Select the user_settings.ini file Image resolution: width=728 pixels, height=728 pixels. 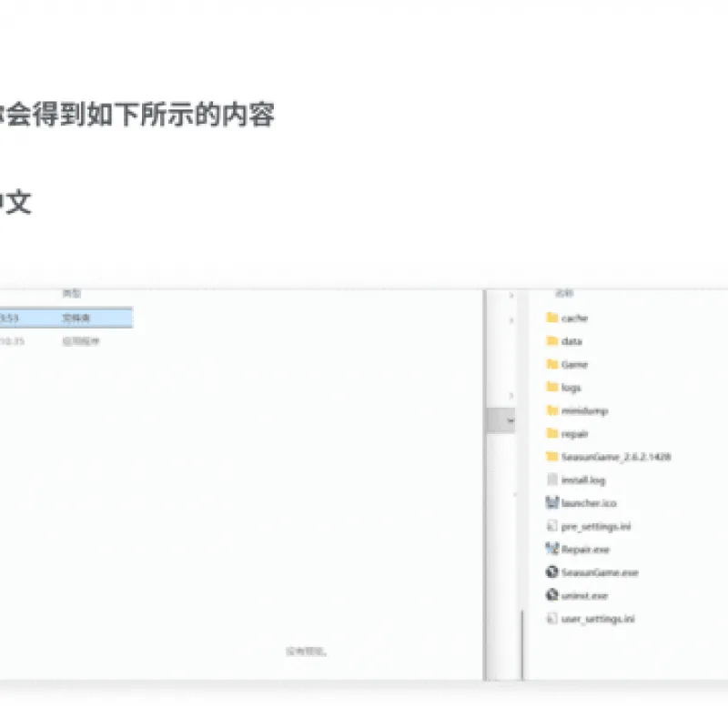[591, 619]
